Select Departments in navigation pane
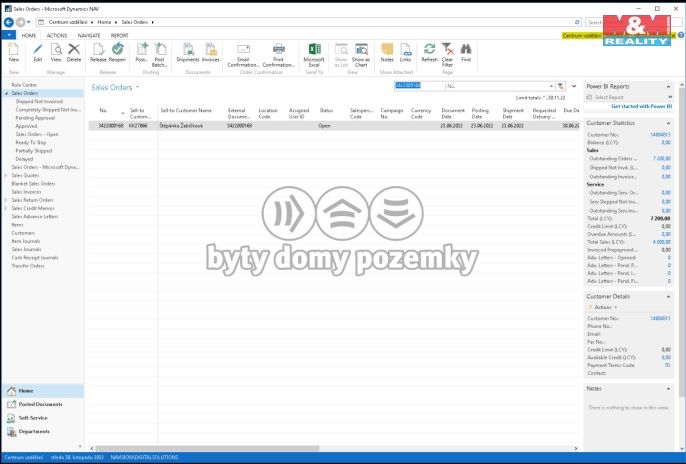The width and height of the screenshot is (686, 464). [x=43, y=431]
